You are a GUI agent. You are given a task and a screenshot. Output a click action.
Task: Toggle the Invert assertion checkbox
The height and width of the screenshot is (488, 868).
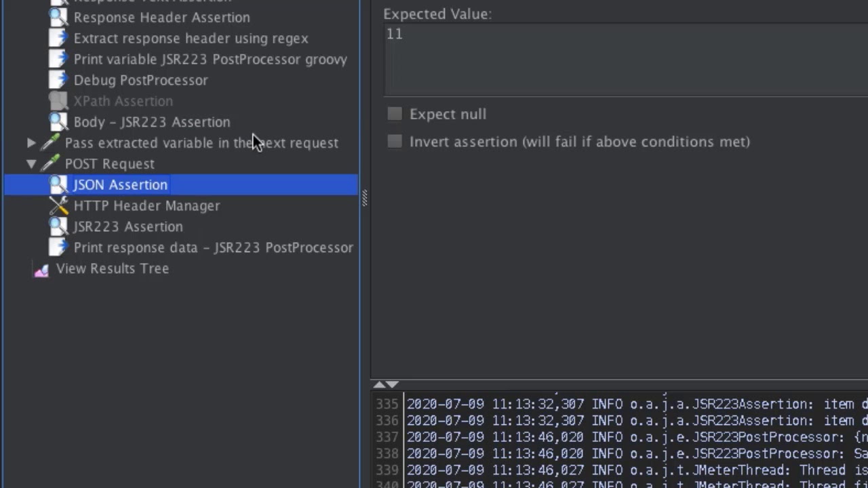click(395, 142)
